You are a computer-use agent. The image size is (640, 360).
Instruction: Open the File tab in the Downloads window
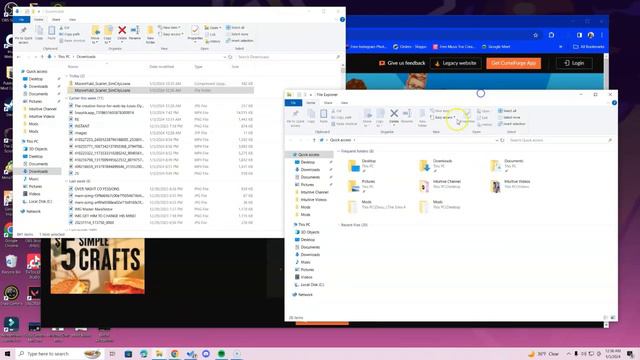coord(22,19)
